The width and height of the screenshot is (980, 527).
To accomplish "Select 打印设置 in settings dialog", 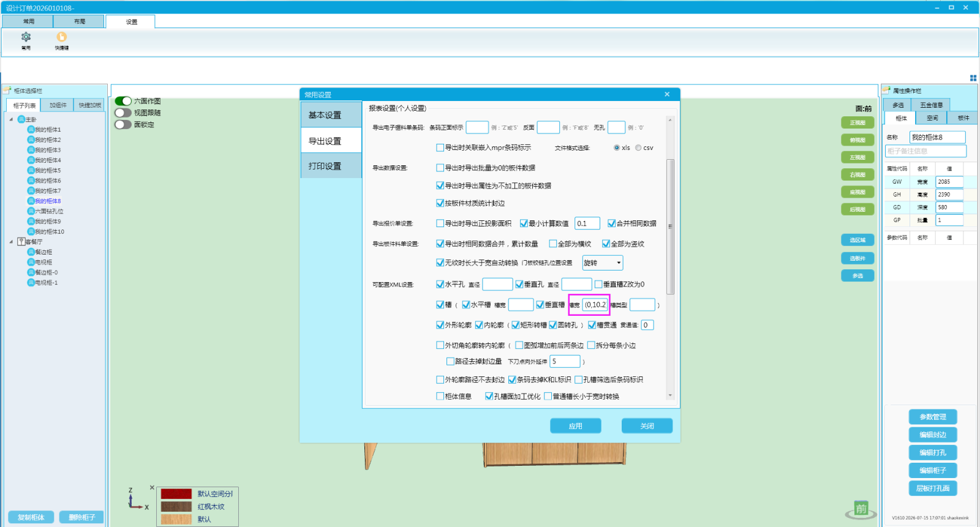I will (x=331, y=166).
